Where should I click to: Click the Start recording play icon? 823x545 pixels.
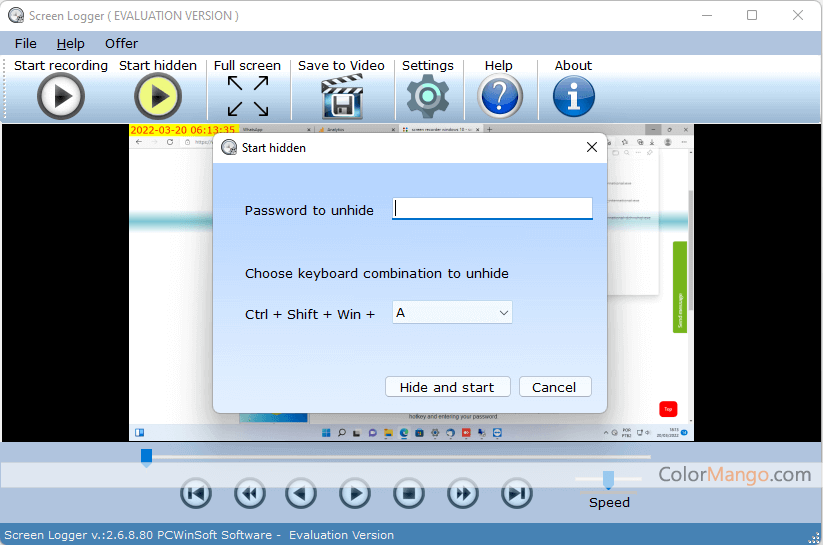pyautogui.click(x=61, y=97)
